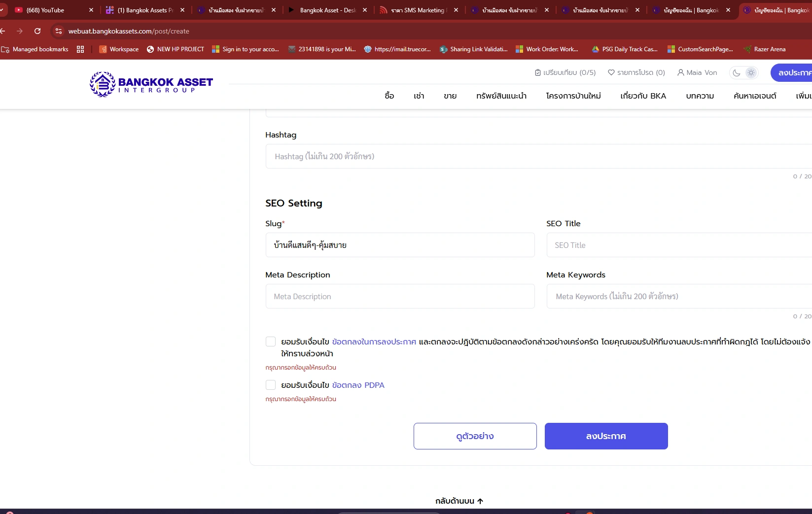This screenshot has width=812, height=514.
Task: Open NEW HP PROJECT bookmark
Action: (176, 49)
